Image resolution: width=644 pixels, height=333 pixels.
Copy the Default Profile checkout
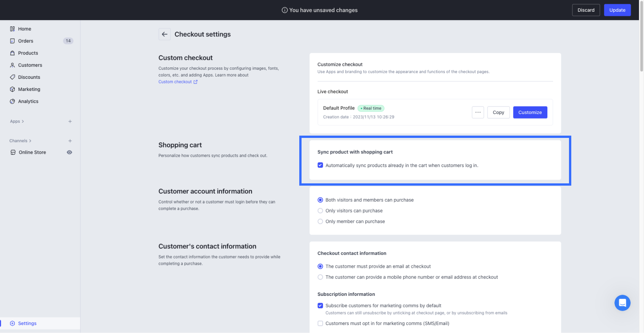point(498,112)
